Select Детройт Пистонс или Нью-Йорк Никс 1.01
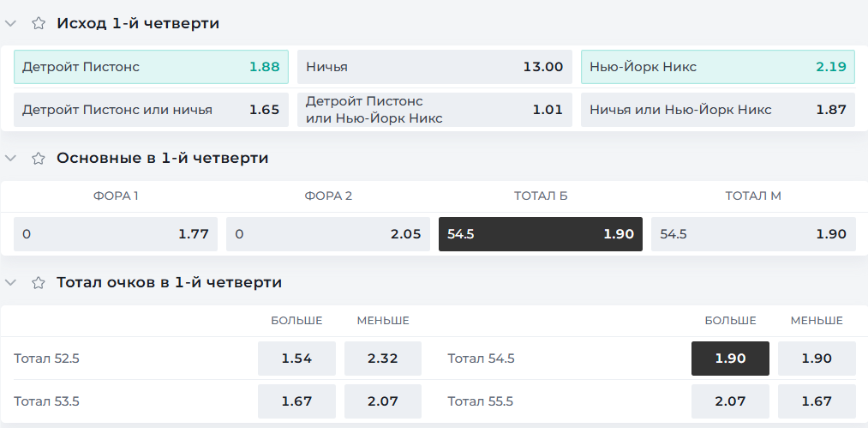This screenshot has width=868, height=428. tap(434, 110)
